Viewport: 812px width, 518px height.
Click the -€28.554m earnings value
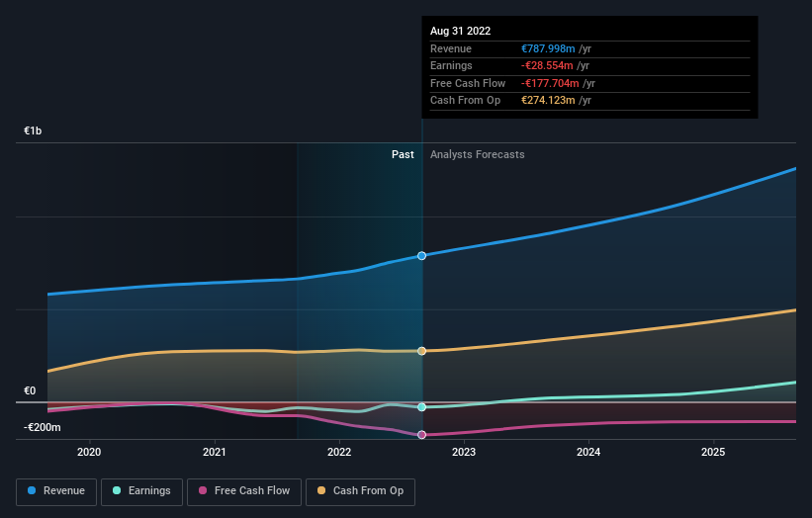tap(547, 65)
